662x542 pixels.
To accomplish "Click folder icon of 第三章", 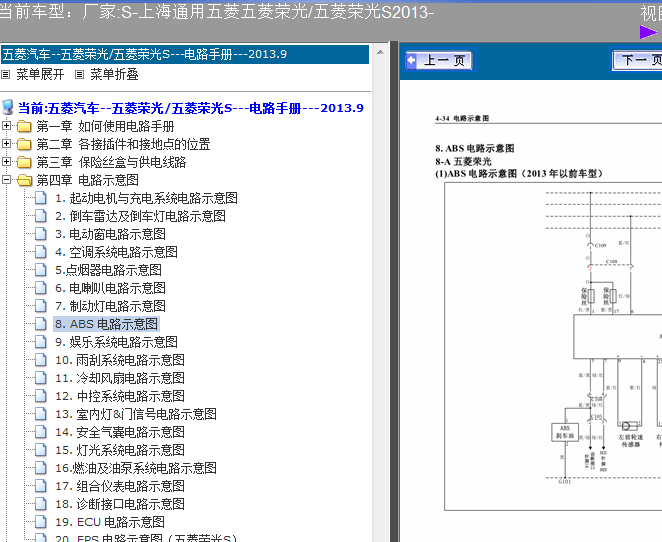I will [x=24, y=162].
